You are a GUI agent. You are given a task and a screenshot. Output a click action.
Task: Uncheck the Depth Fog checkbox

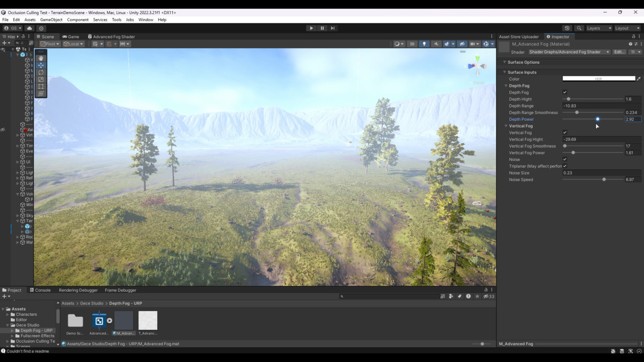565,92
